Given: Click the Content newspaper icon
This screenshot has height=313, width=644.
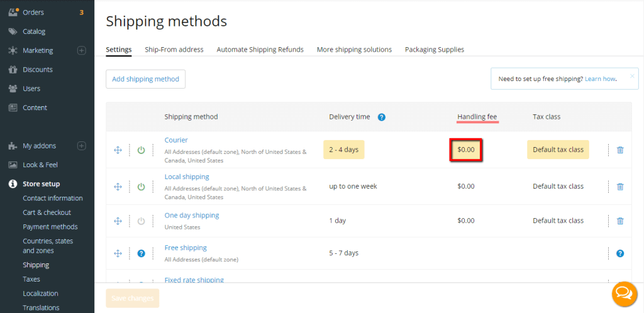Looking at the screenshot, I should pyautogui.click(x=13, y=107).
